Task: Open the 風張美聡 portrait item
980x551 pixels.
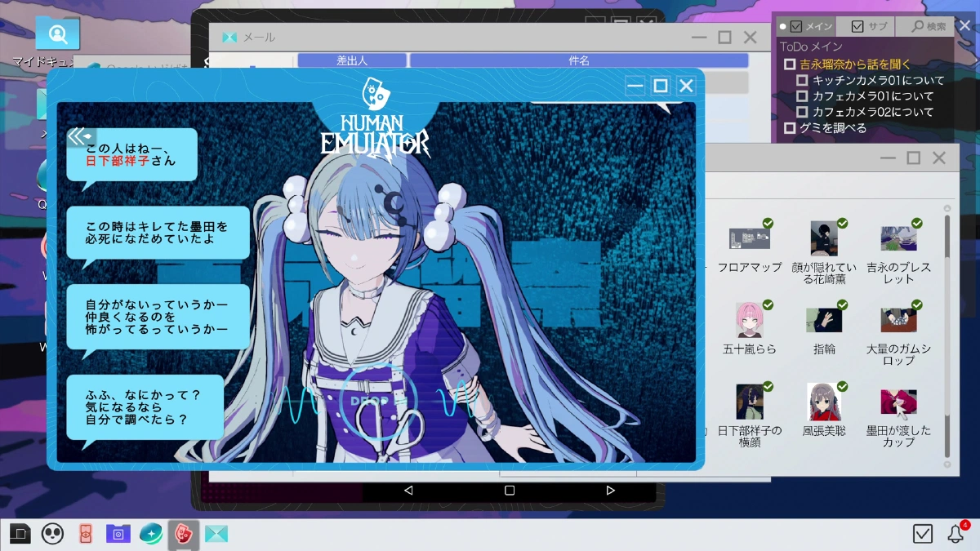Action: click(x=824, y=410)
